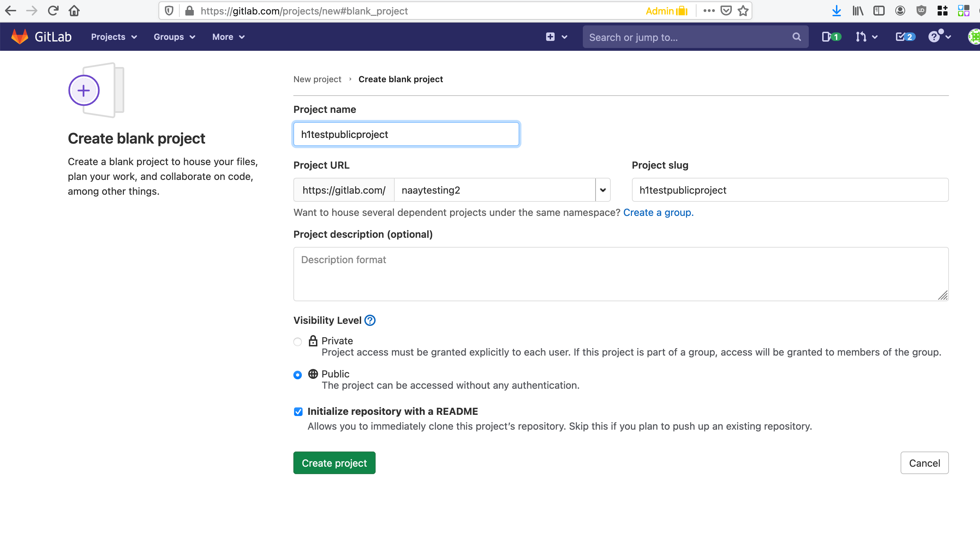The width and height of the screenshot is (980, 539).
Task: Click the GitLab fox logo
Action: [x=20, y=37]
